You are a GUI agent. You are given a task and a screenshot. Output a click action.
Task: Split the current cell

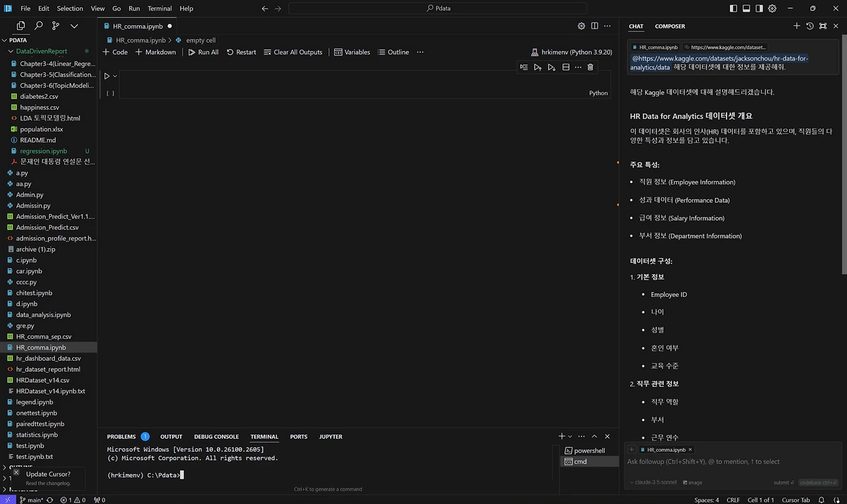pos(566,67)
